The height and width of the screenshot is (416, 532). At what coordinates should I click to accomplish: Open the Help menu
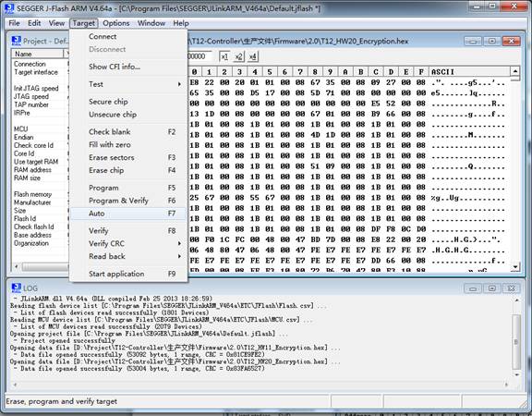pyautogui.click(x=181, y=23)
